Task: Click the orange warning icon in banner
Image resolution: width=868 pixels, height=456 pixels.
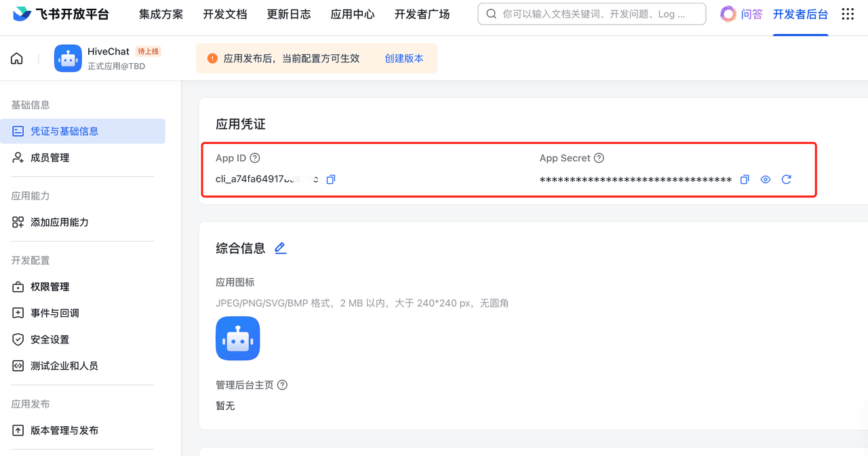Action: click(x=212, y=58)
